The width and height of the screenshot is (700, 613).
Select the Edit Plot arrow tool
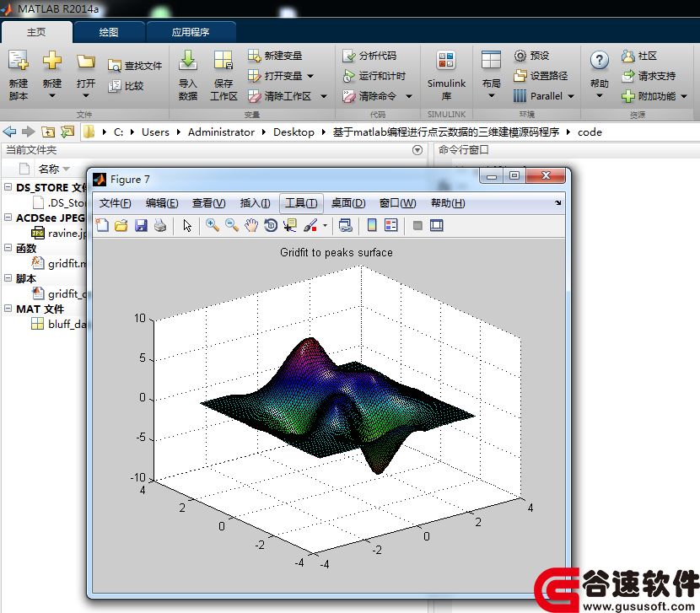tap(187, 225)
